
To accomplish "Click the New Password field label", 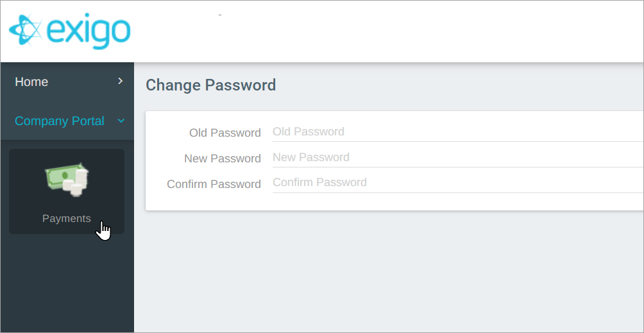I will point(223,158).
